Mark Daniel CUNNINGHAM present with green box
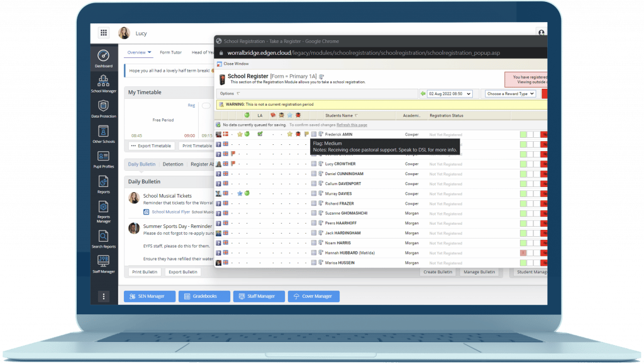Image resolution: width=644 pixels, height=364 pixels. 523,174
